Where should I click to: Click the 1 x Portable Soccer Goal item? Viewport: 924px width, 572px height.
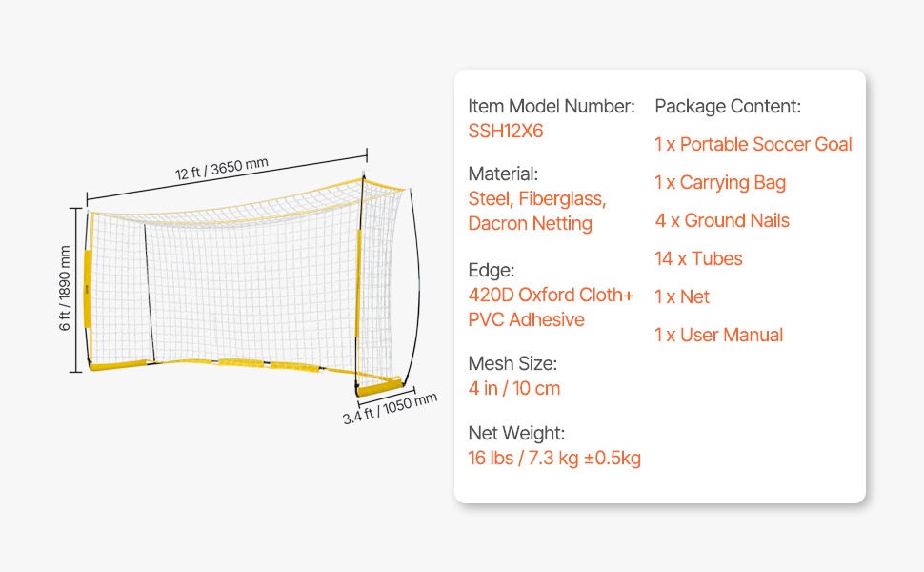753,145
